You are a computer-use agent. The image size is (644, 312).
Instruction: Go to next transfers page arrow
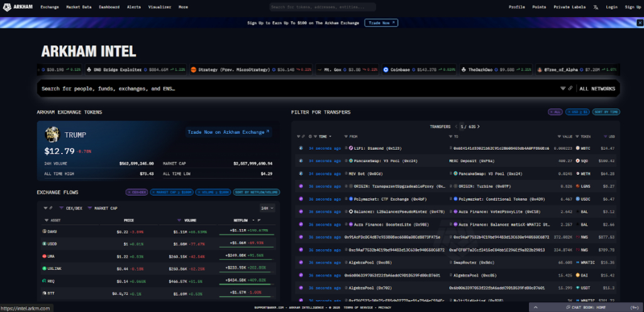point(479,126)
